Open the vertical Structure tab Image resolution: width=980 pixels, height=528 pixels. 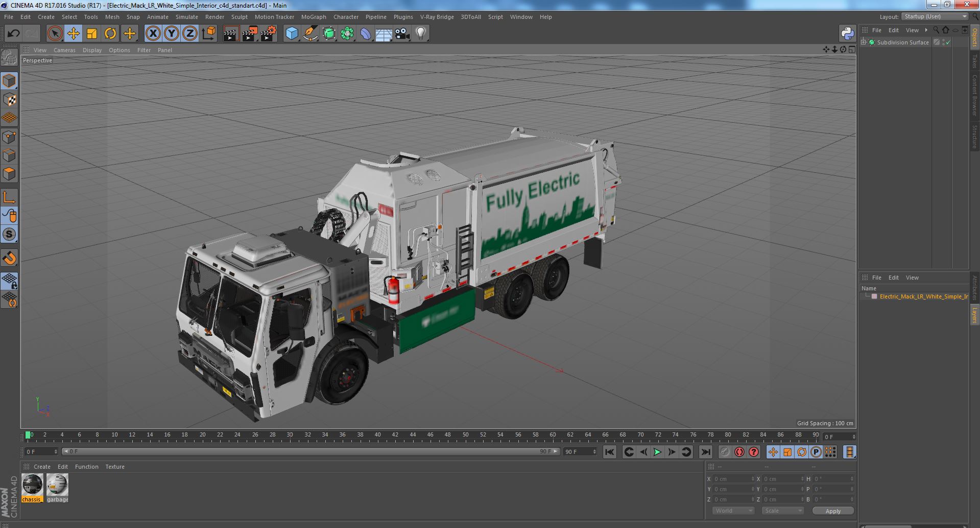tap(974, 136)
